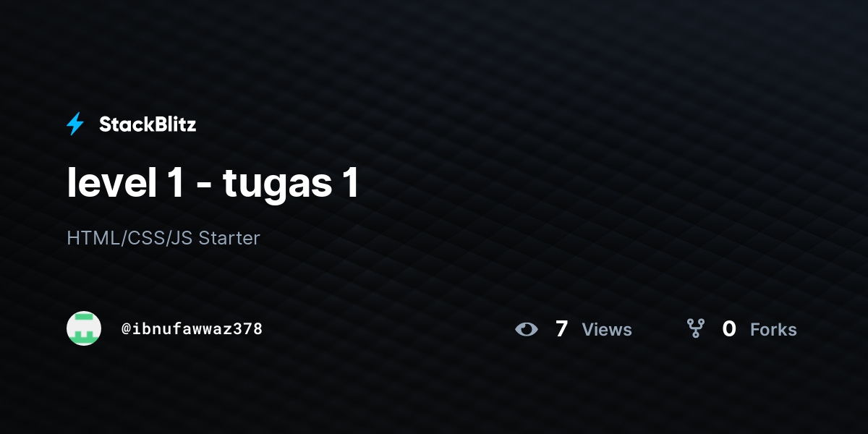Open the green pixel avatar image
The width and height of the screenshot is (868, 434).
(x=84, y=328)
